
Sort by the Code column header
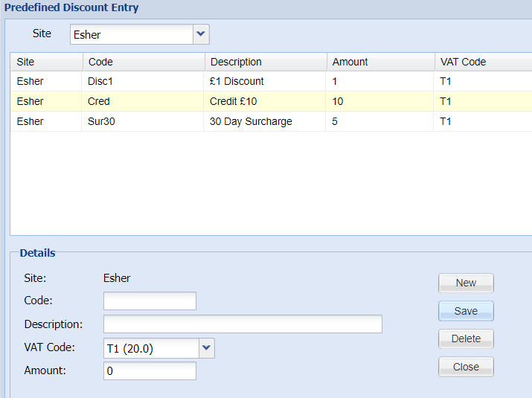coord(141,62)
